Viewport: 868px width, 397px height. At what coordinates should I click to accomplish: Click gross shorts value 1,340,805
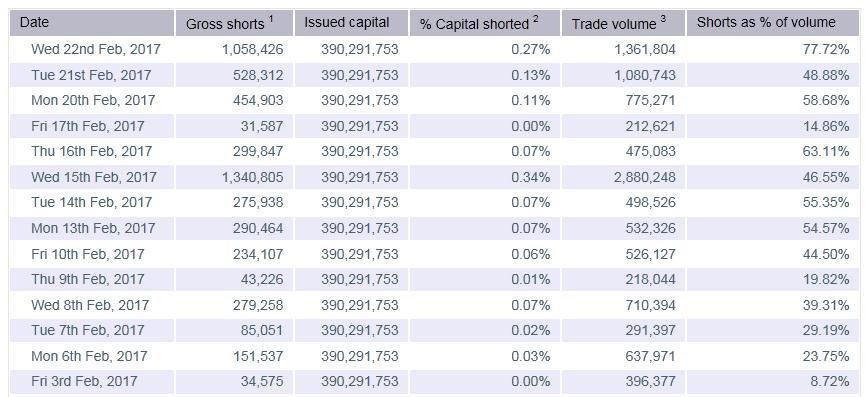252,177
